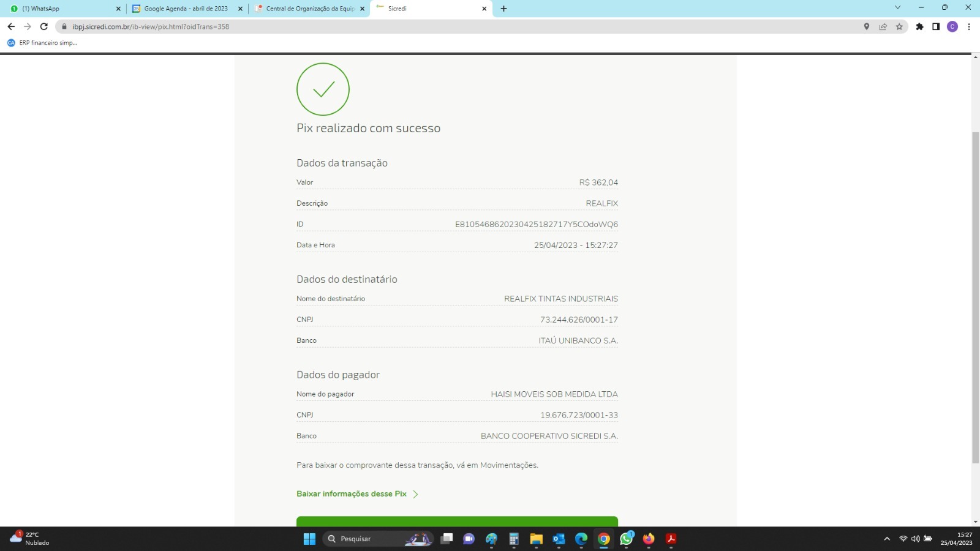980x551 pixels.
Task: Open location permissions pin icon
Action: pos(866,26)
